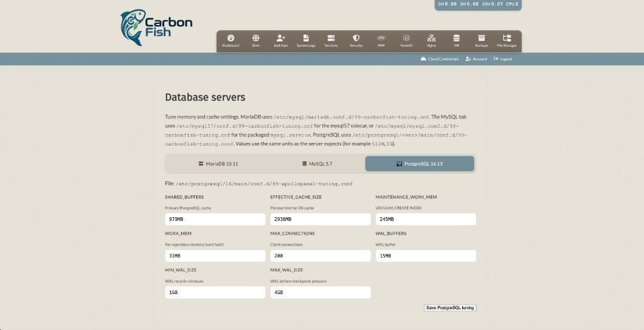The width and height of the screenshot is (644, 330).
Task: Click the MAX_CONNECTIONS field with 200
Action: 320,256
